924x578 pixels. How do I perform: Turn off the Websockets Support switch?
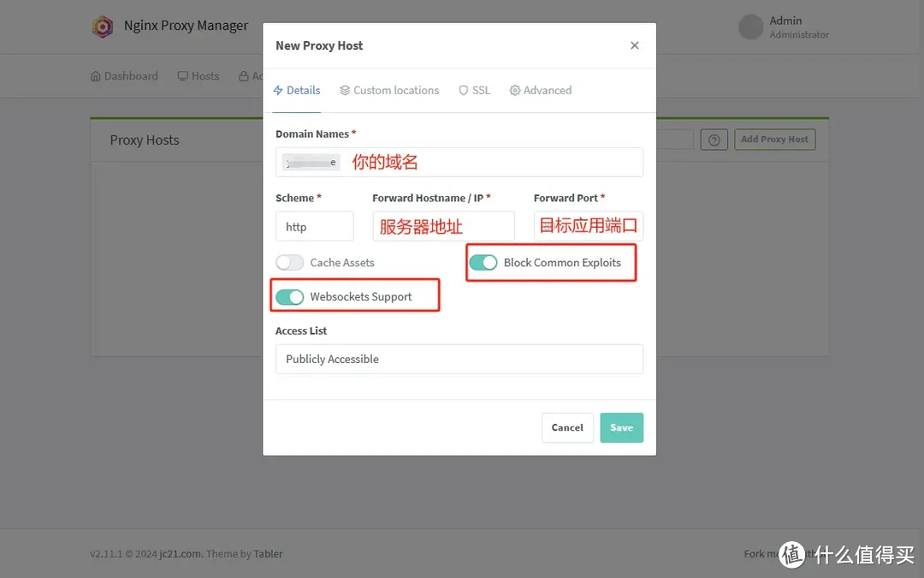pos(289,296)
